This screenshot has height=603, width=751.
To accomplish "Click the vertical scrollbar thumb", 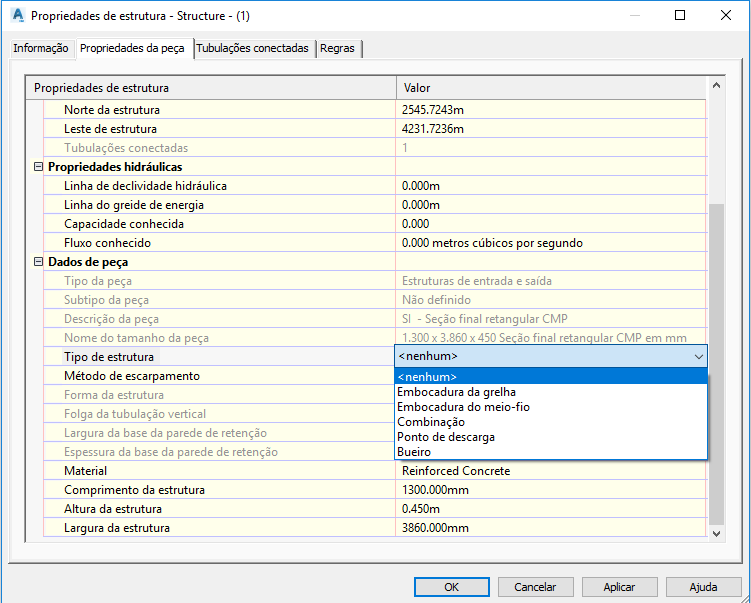I will click(717, 364).
